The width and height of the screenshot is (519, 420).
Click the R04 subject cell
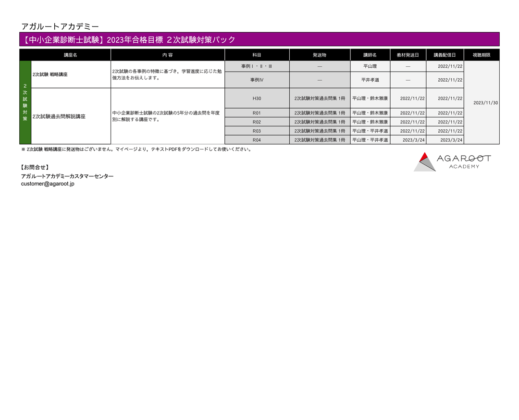click(x=257, y=140)
